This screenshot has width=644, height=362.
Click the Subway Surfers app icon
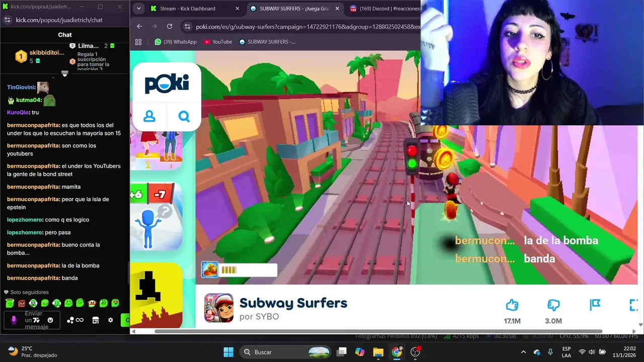coord(218,308)
